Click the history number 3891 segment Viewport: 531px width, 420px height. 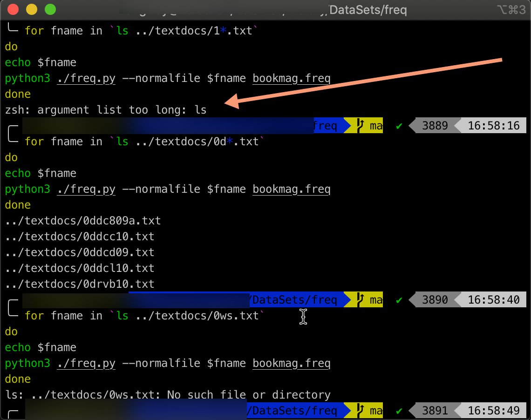click(x=434, y=411)
